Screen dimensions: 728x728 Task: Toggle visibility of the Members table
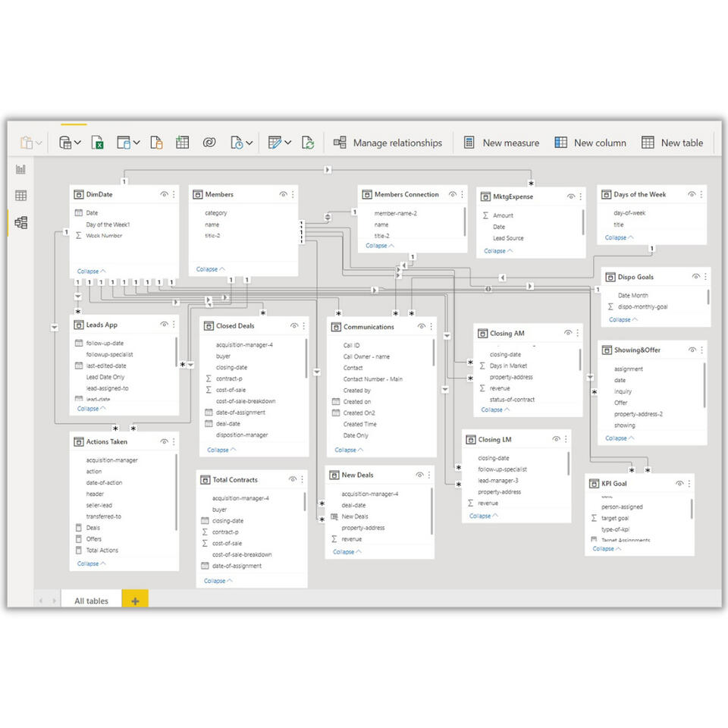[284, 195]
